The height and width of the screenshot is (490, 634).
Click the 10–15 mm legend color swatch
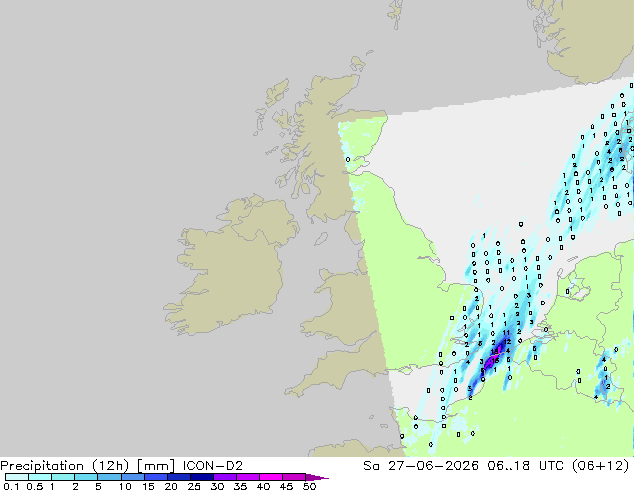click(x=133, y=477)
